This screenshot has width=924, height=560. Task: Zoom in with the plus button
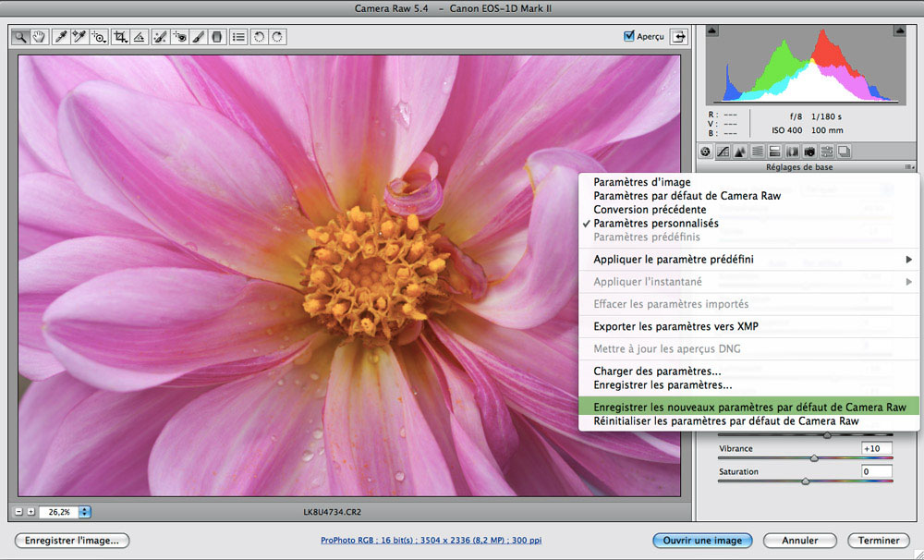point(30,512)
